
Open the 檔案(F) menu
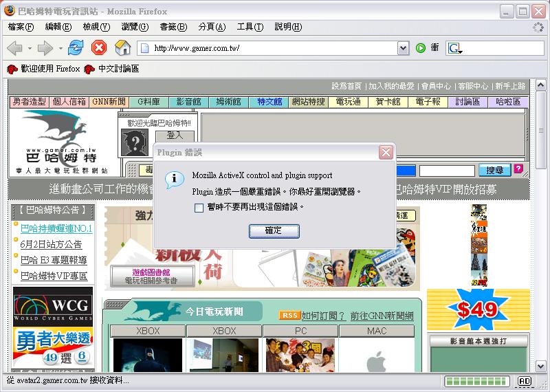coord(21,27)
